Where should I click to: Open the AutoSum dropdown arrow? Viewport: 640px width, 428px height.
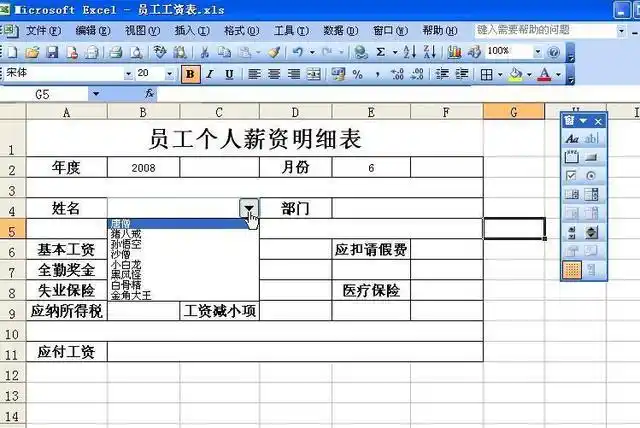[x=395, y=52]
